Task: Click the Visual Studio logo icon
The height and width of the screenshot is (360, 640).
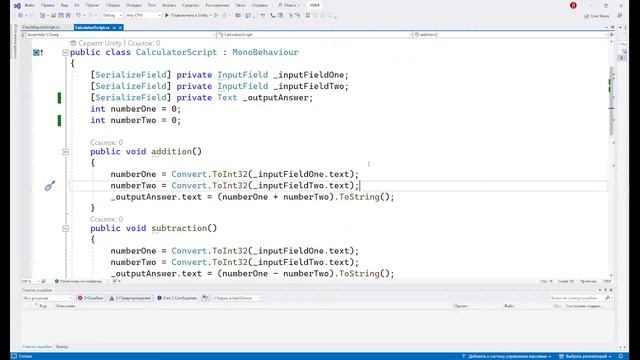Action: (x=17, y=6)
